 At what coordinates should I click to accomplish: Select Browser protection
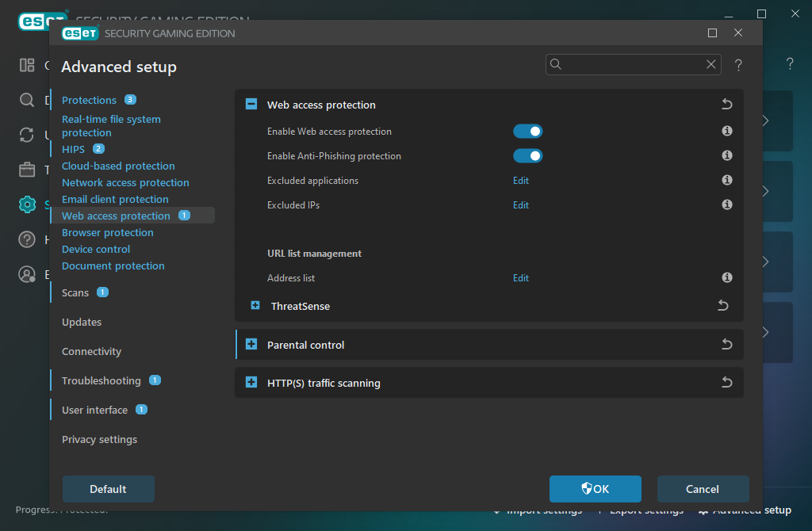click(108, 232)
